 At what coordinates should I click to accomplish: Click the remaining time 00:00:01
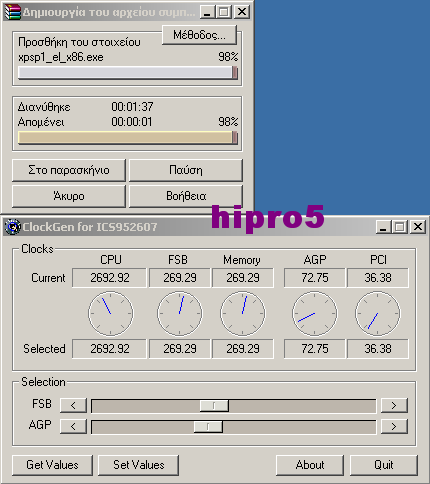point(132,122)
